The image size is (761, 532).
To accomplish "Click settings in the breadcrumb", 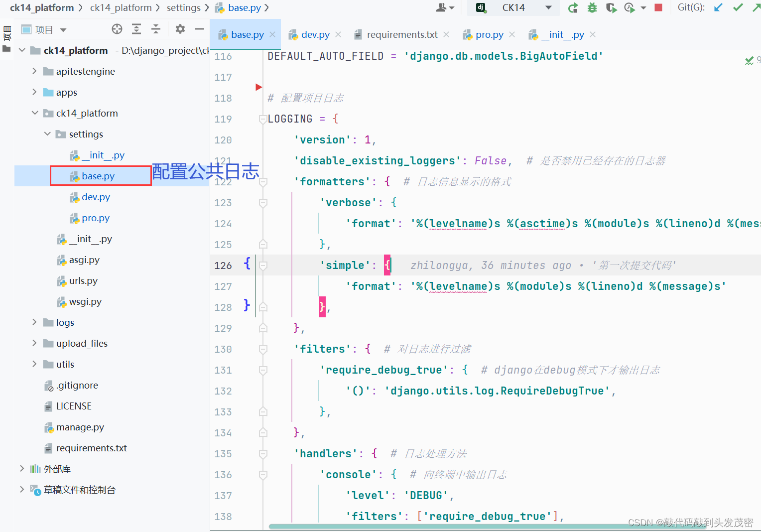I will tap(183, 7).
